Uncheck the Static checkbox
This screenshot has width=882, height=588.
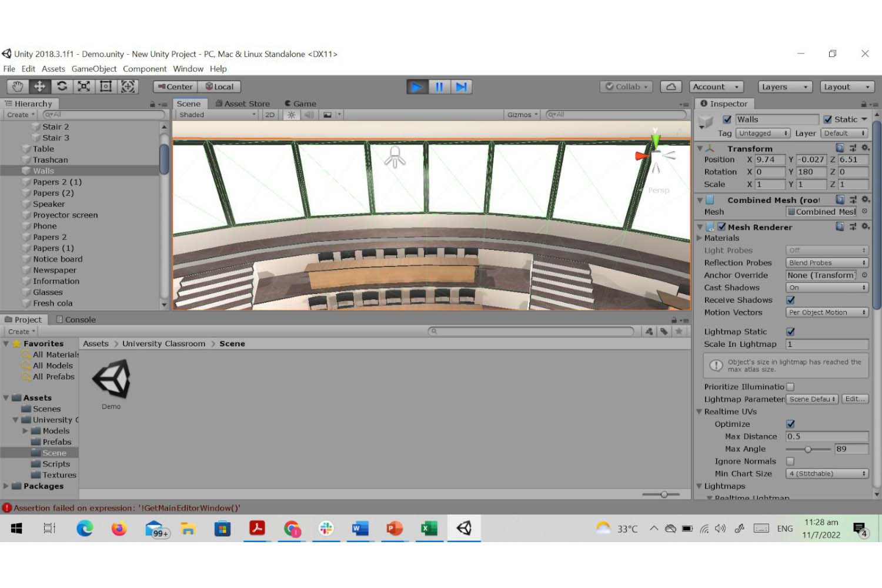pyautogui.click(x=828, y=119)
